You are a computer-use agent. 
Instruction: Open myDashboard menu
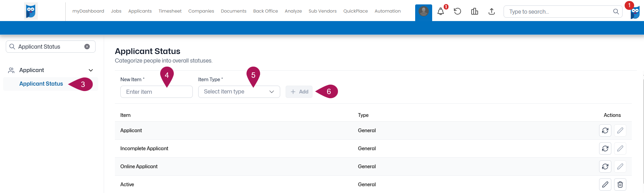tap(88, 11)
